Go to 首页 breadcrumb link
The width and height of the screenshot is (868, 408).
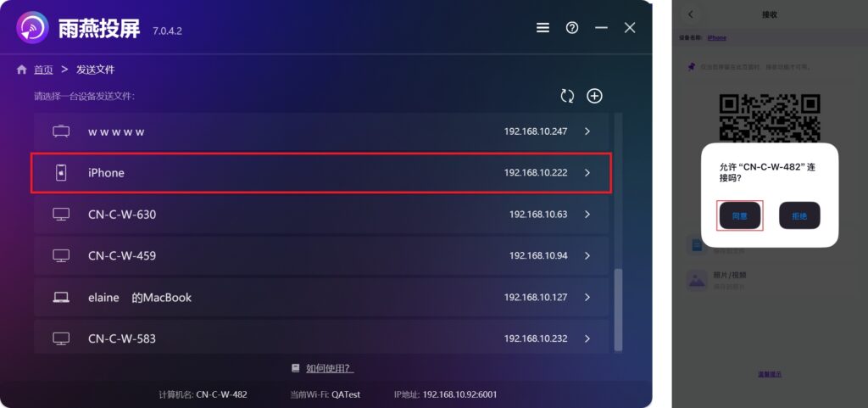tap(43, 70)
